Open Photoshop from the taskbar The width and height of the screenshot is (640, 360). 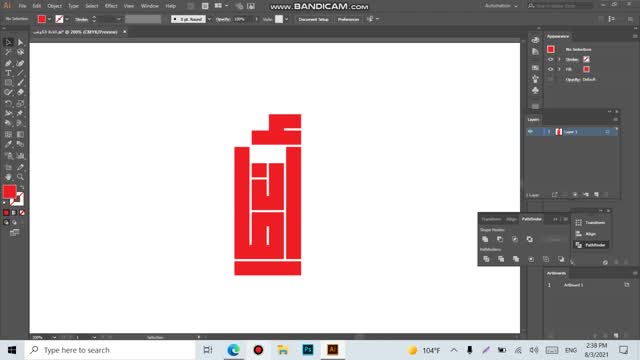click(308, 350)
